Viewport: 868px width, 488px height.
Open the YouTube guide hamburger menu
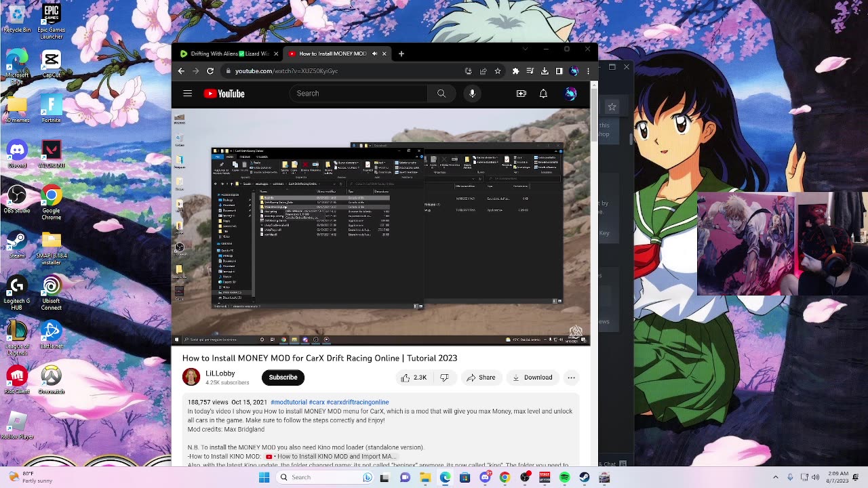pos(187,94)
